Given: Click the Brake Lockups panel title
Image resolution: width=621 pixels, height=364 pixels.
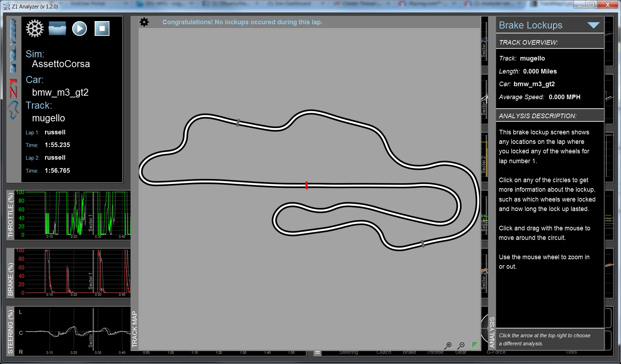Looking at the screenshot, I should (531, 25).
